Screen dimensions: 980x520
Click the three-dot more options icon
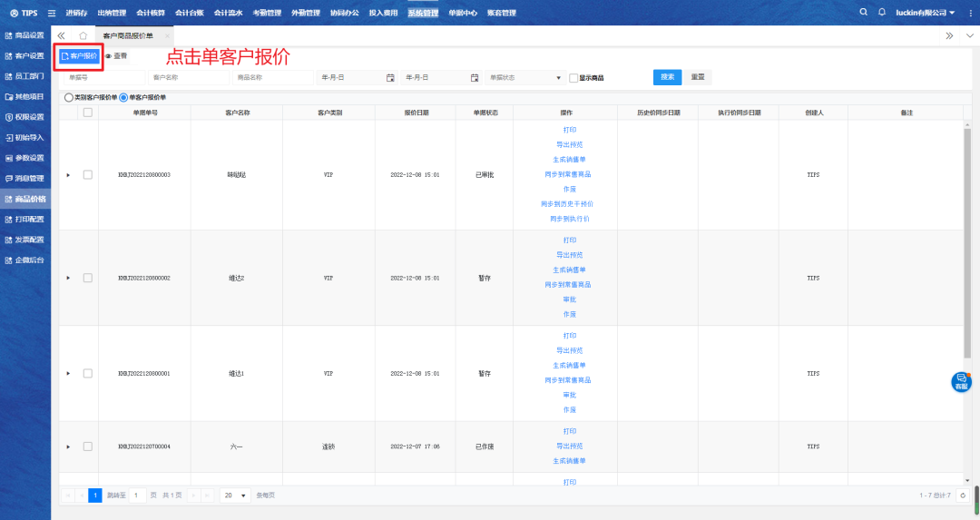(969, 13)
